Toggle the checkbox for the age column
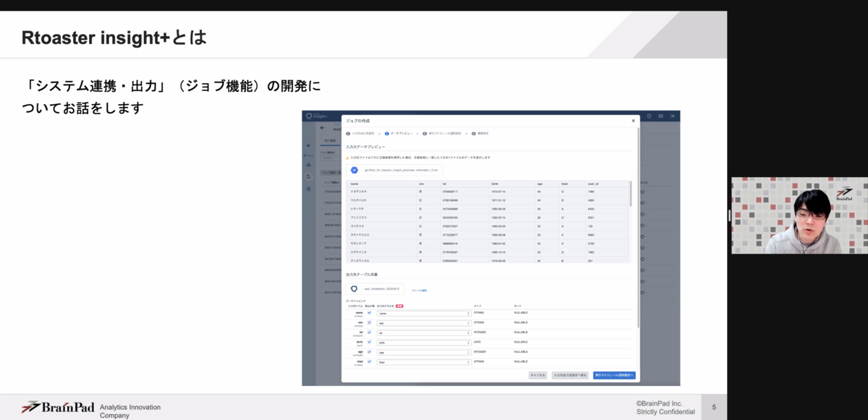The image size is (868, 420). click(369, 352)
